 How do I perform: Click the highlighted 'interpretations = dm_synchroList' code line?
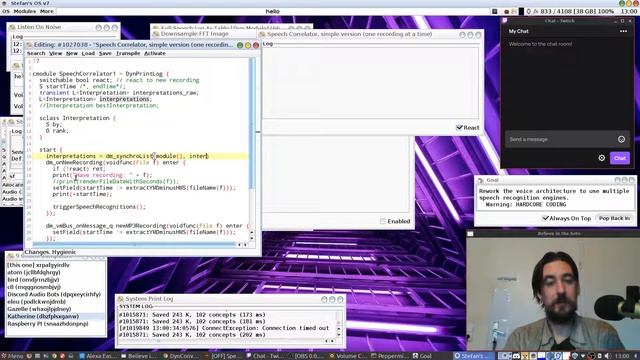[140, 156]
